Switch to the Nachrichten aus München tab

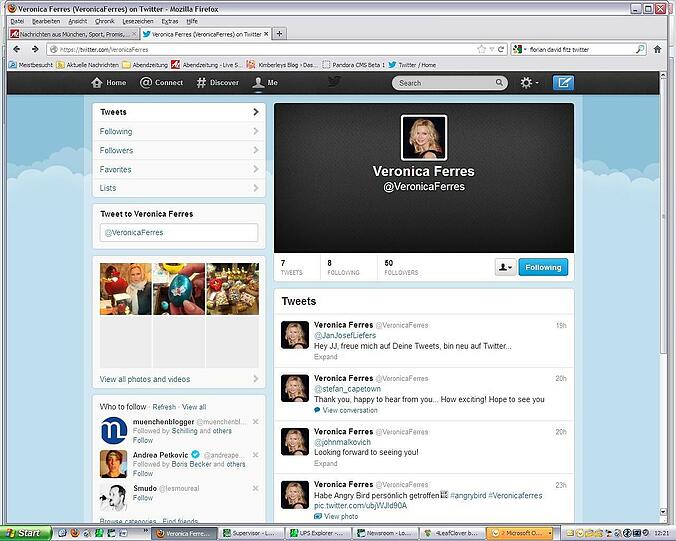[73, 34]
